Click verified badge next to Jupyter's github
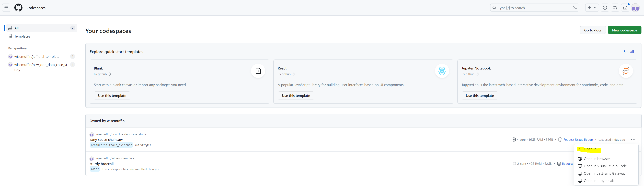This screenshot has height=186, width=644. click(x=477, y=74)
